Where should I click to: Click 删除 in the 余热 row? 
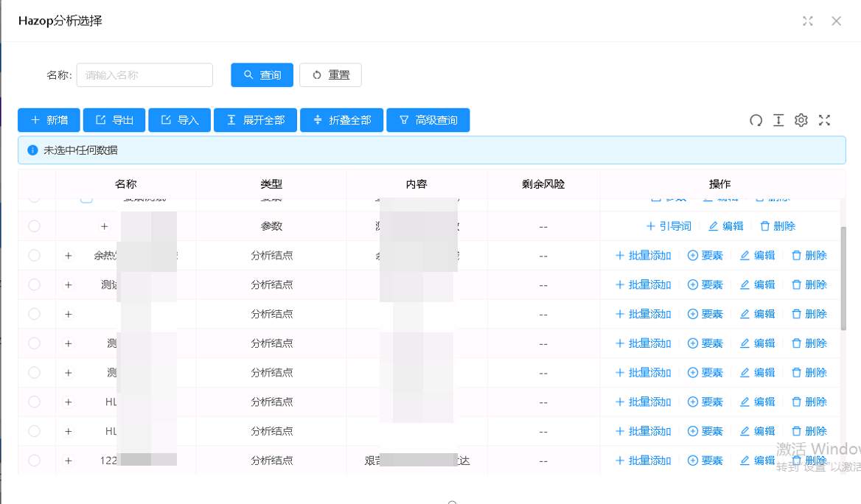[x=809, y=255]
